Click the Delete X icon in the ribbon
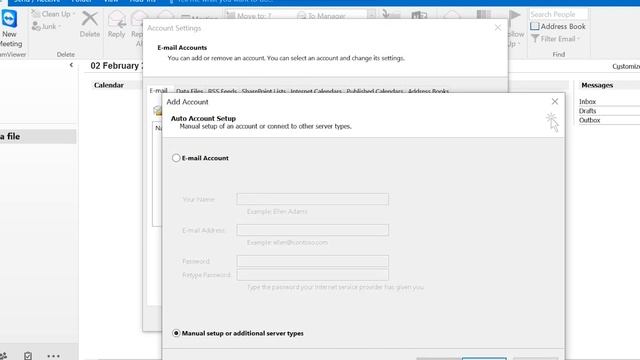The image size is (640, 360). [89, 19]
